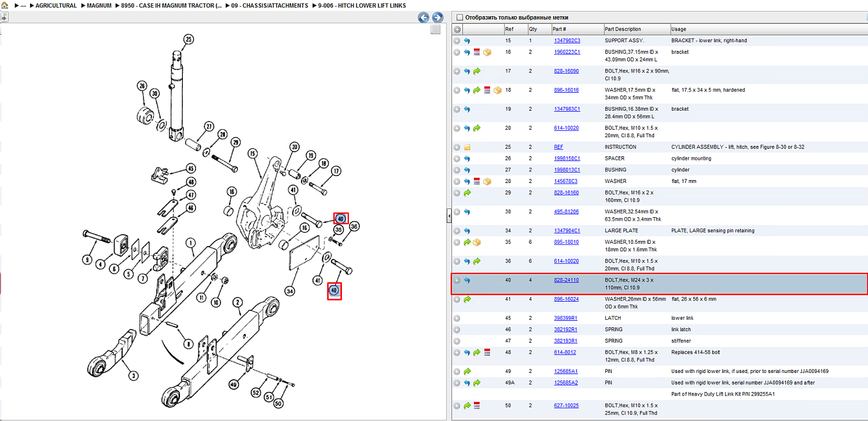Select callout 9 on the diagram

(x=87, y=260)
